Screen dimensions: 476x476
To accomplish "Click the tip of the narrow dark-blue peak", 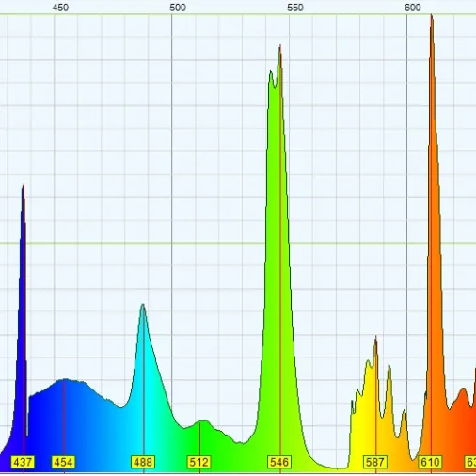I will point(24,185).
